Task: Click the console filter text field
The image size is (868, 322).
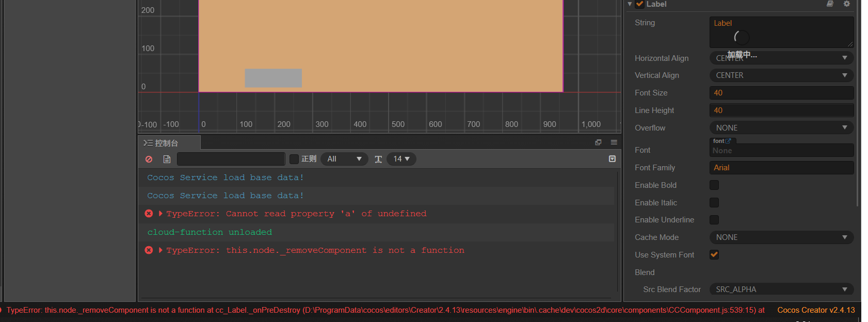Action: click(x=231, y=159)
